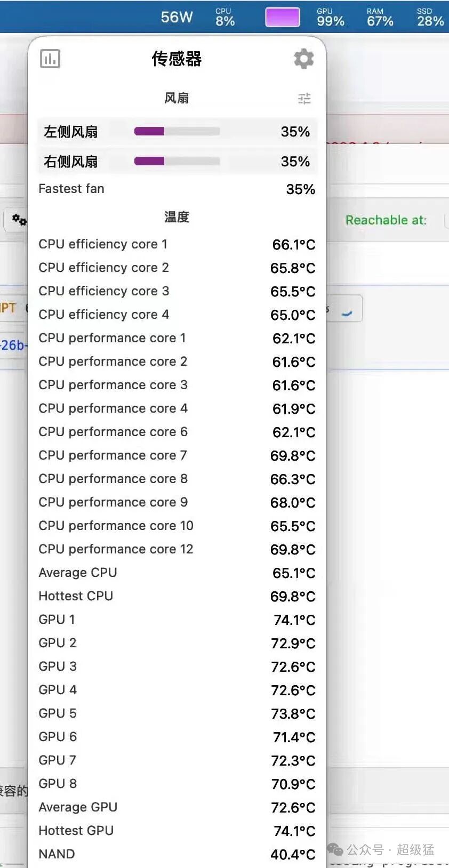Click the 65.1°C Average CPU value

(x=294, y=573)
